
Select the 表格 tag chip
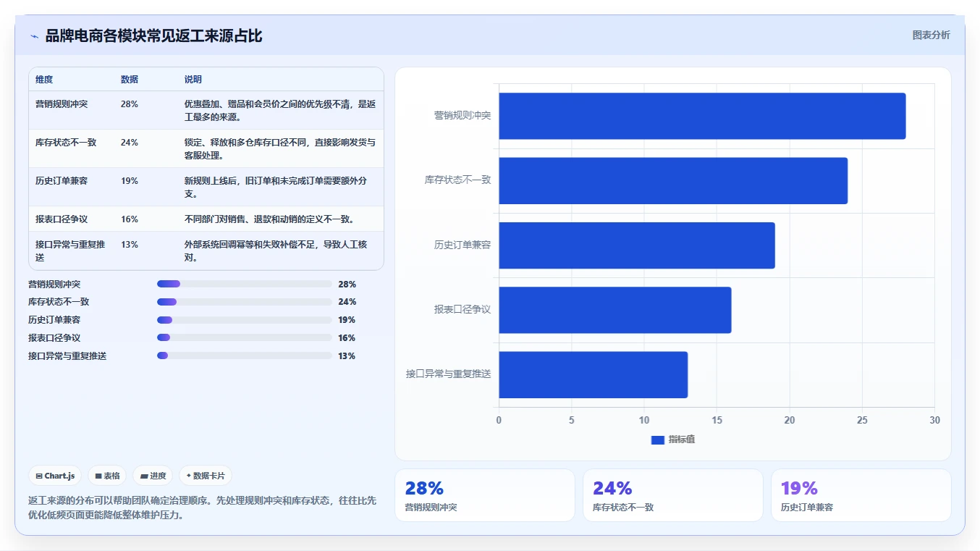107,476
